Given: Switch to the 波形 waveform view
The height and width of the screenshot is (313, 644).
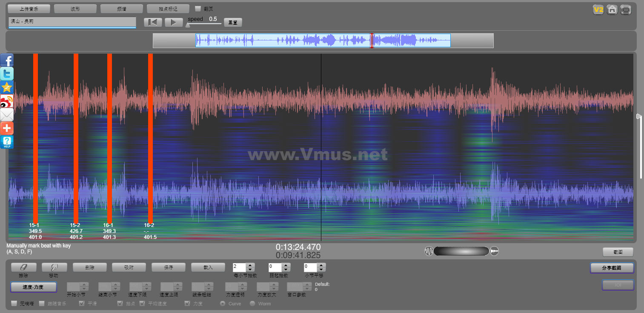Looking at the screenshot, I should 75,9.
